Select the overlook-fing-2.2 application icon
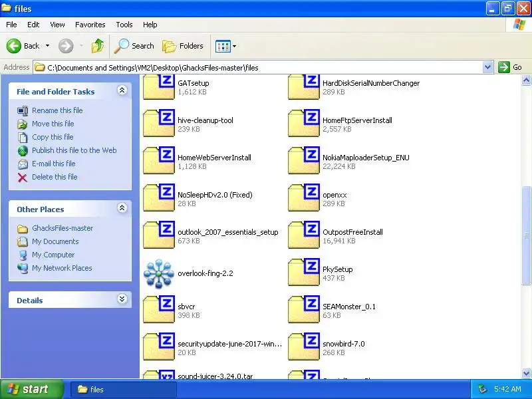This screenshot has height=399, width=532. pyautogui.click(x=159, y=273)
